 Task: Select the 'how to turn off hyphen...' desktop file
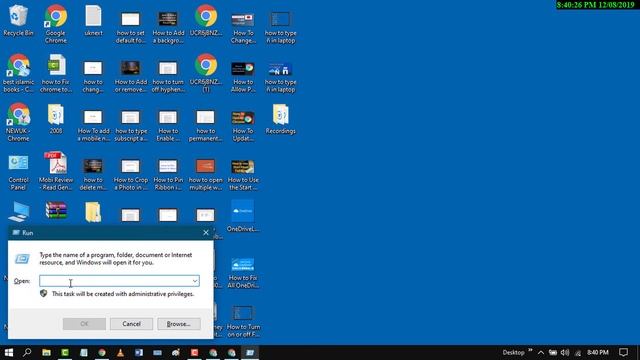(x=168, y=76)
